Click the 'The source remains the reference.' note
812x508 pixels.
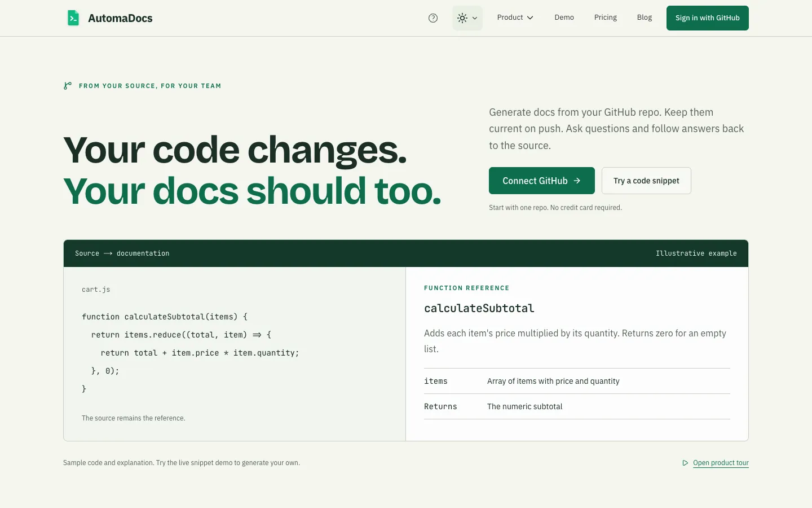(x=134, y=418)
